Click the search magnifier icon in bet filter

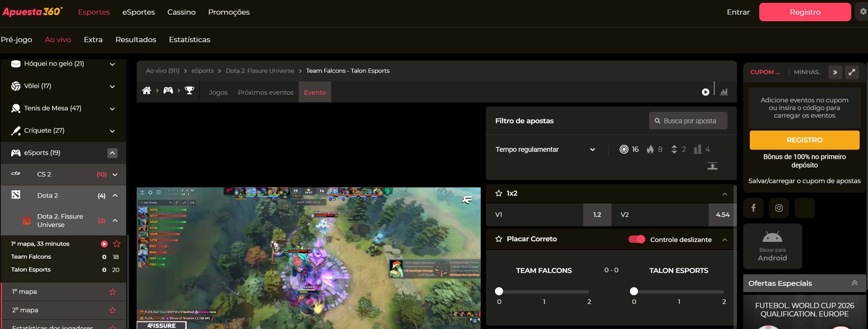tap(657, 121)
